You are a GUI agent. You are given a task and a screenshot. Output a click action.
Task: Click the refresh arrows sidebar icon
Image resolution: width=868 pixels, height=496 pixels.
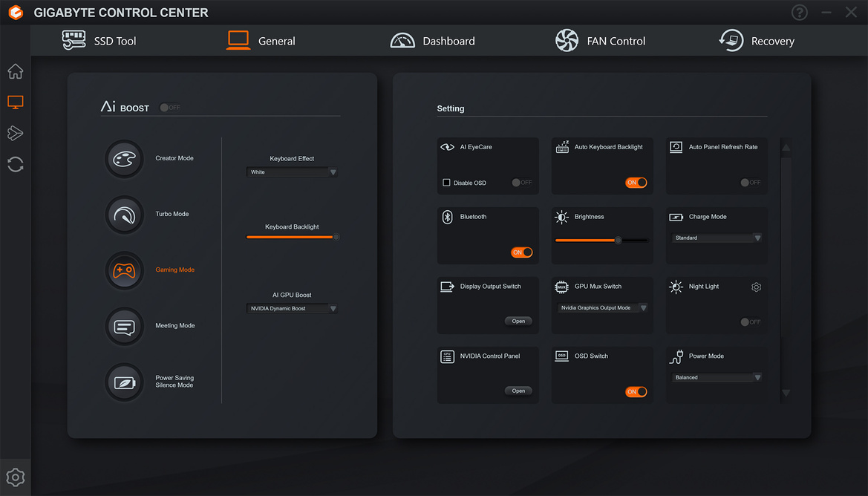pos(16,164)
